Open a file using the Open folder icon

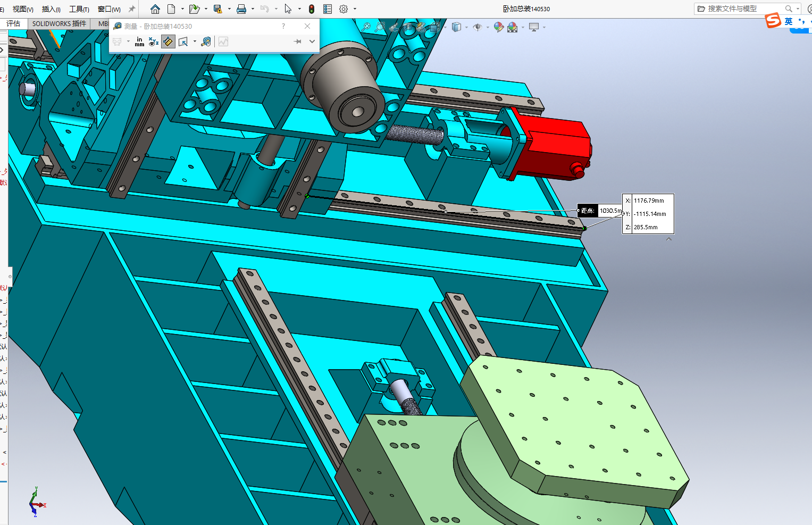(194, 9)
